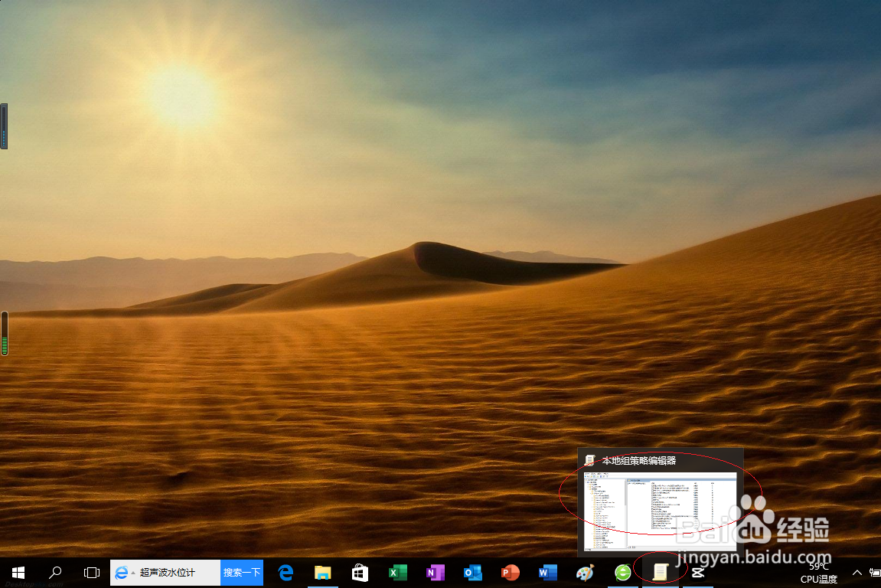Click the CPU温度 59°C tray readout
Image resolution: width=881 pixels, height=588 pixels.
point(817,572)
